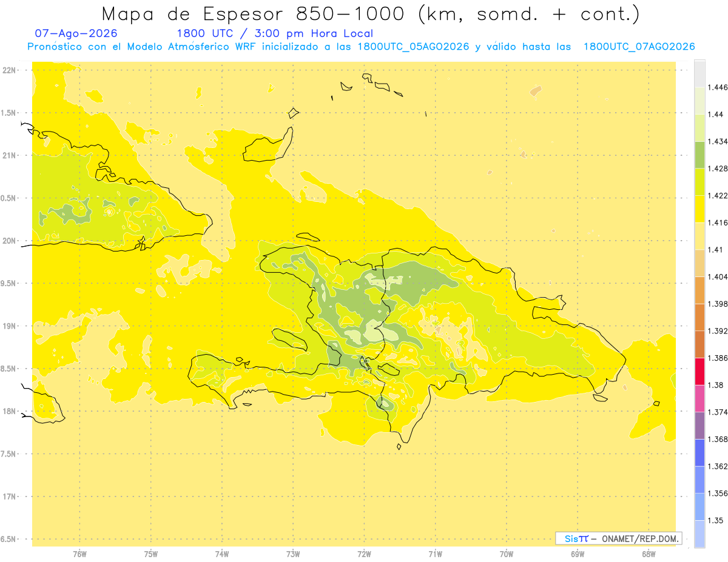This screenshot has height=562, width=728.
Task: Click the colorbar value '1.44'
Action: [716, 115]
